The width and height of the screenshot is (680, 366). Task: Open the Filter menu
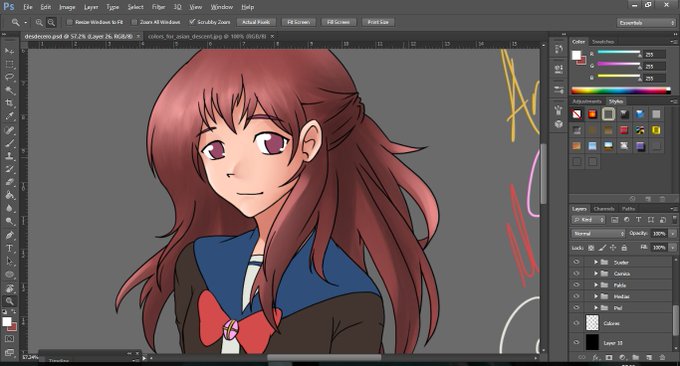tap(158, 7)
